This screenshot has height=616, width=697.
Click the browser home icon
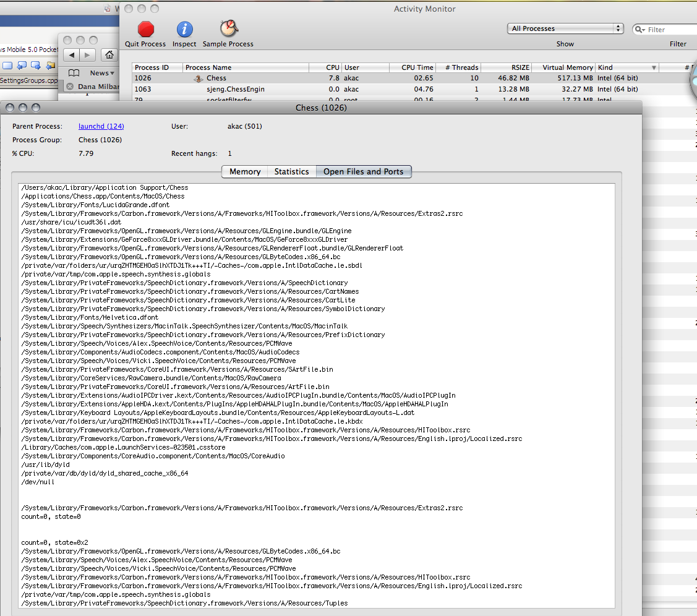(109, 55)
